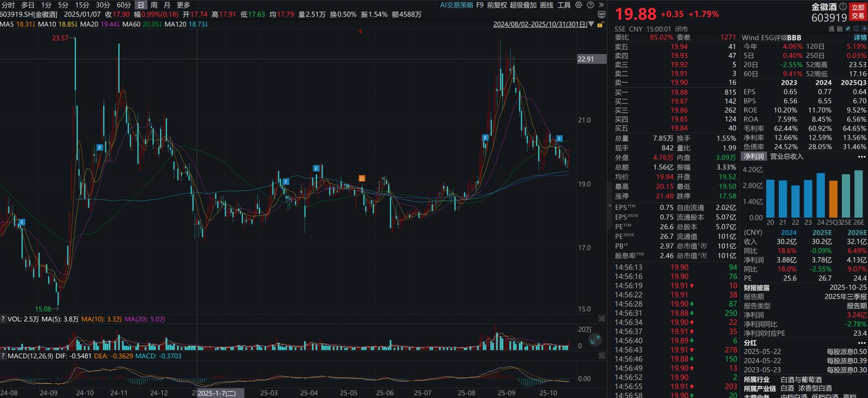Open the ESG rating 详情 link
Image resolution: width=868 pixels, height=398 pixels.
point(860,38)
